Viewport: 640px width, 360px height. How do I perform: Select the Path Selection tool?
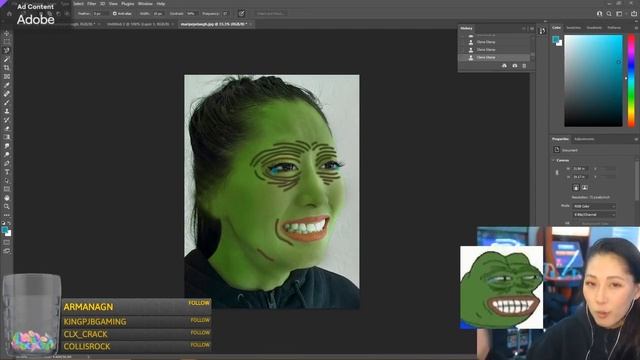(x=7, y=180)
